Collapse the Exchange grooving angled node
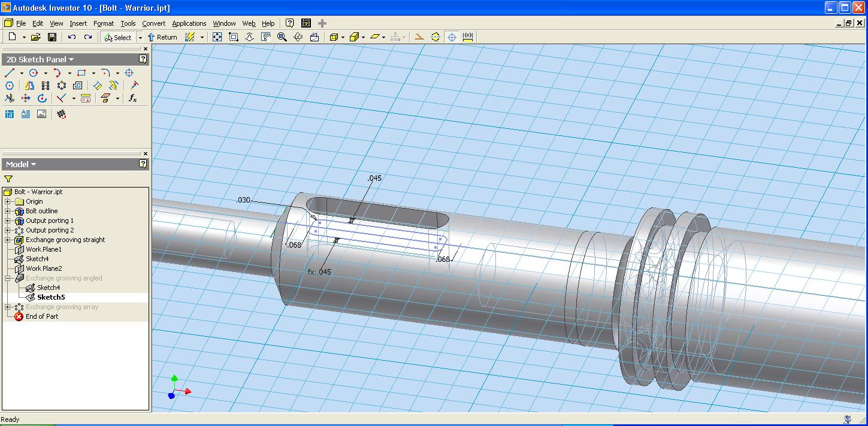 [x=8, y=279]
